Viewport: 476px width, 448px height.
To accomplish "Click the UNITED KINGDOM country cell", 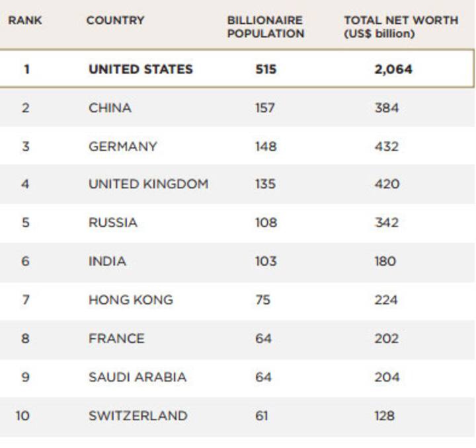I will [x=148, y=184].
